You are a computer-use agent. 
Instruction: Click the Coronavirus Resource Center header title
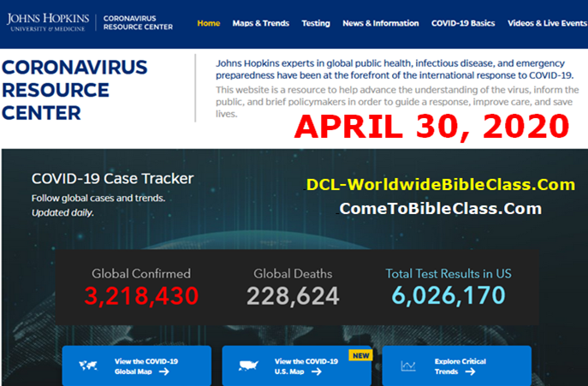pyautogui.click(x=138, y=22)
